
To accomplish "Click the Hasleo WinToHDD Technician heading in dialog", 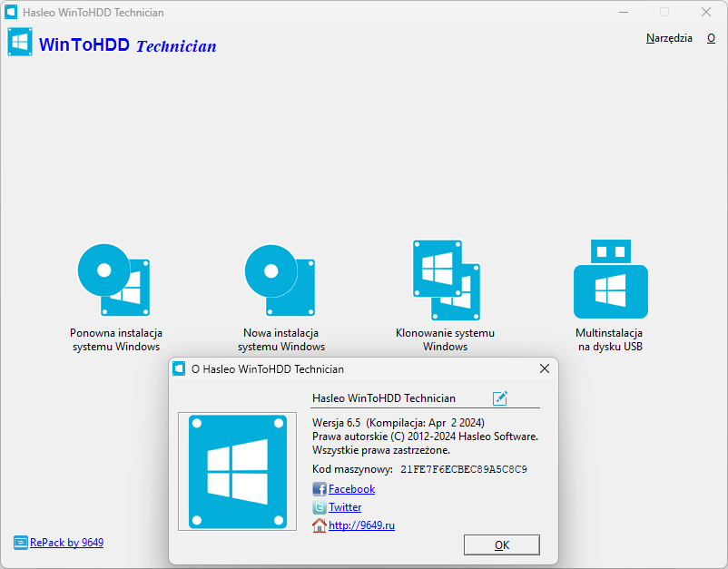I will pos(384,398).
